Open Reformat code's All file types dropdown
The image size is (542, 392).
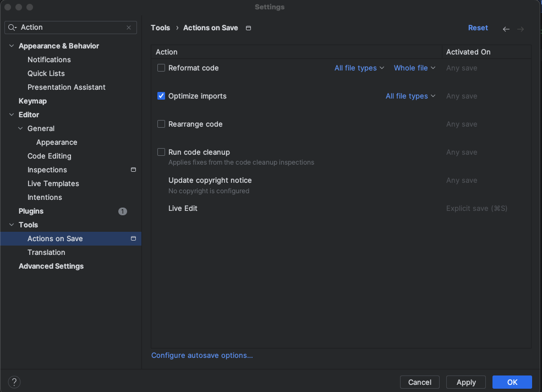359,68
